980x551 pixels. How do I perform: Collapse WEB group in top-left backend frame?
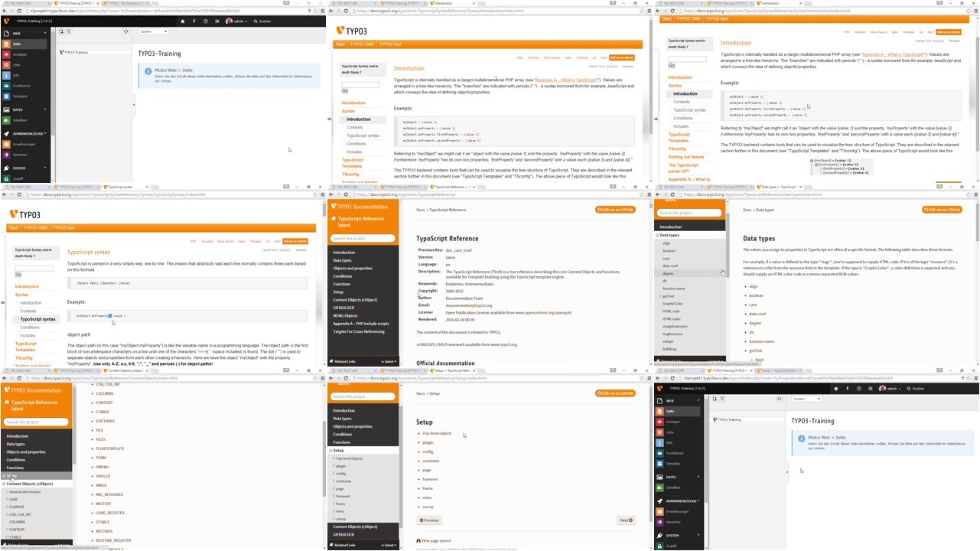pyautogui.click(x=24, y=34)
